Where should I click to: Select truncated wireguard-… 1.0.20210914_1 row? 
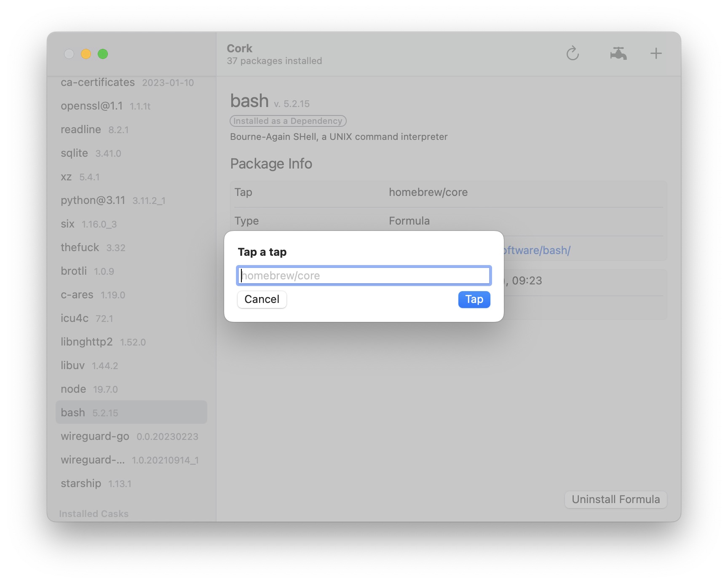pos(131,460)
